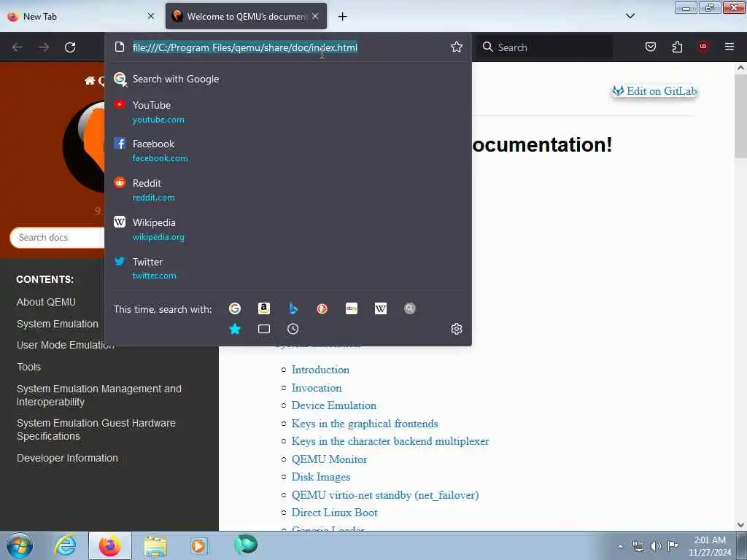
Task: Search in Bookmarks star shortcut
Action: point(234,329)
